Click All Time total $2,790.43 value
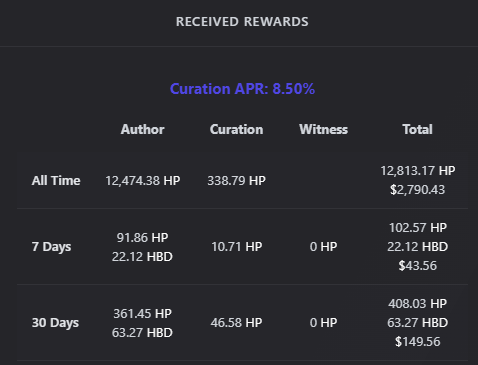478x365 pixels. [x=417, y=190]
